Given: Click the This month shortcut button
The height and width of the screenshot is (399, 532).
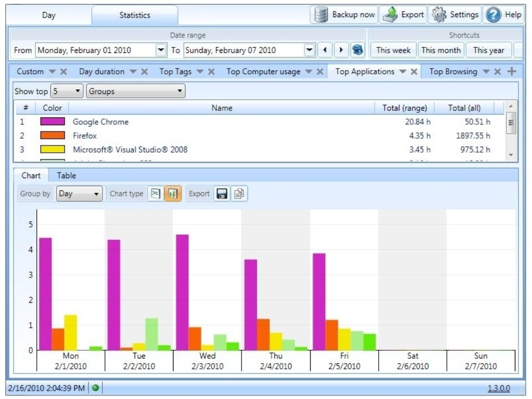Looking at the screenshot, I should pos(441,50).
